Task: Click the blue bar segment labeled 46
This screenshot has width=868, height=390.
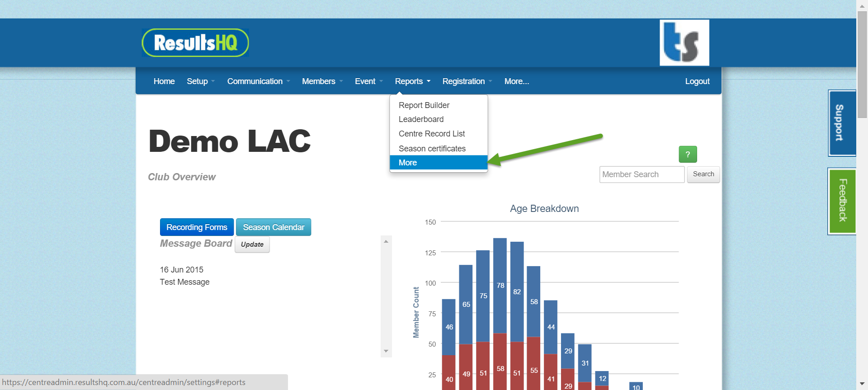Action: click(x=449, y=327)
